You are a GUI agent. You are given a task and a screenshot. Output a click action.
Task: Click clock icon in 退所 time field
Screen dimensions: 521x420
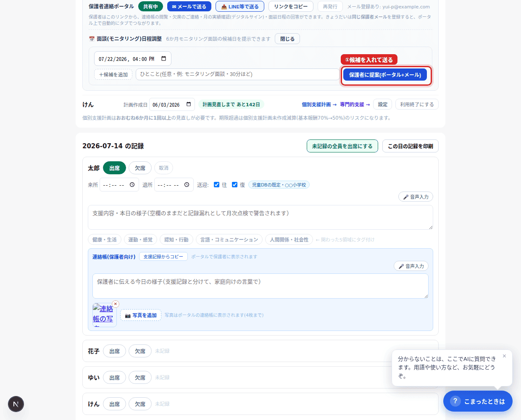click(x=187, y=185)
